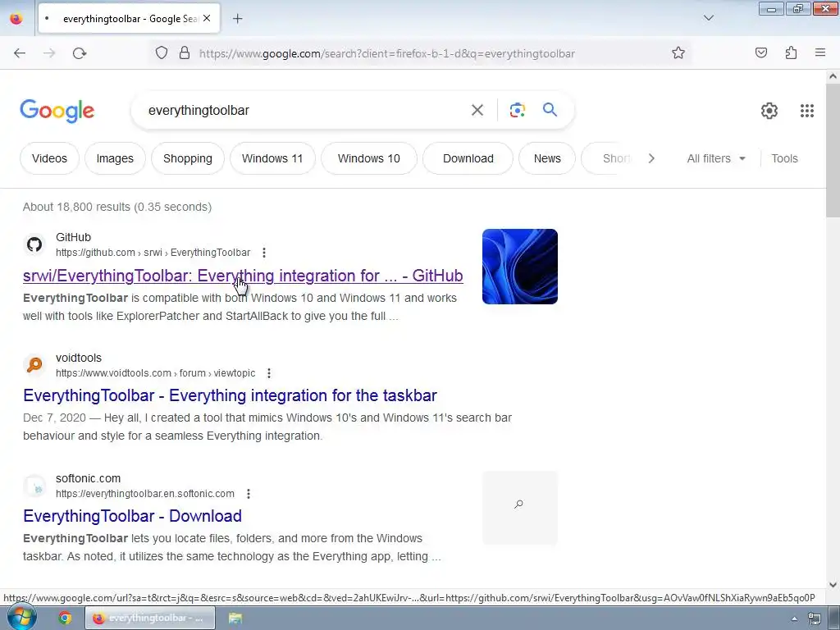Bookmark this page with star icon

click(x=678, y=53)
